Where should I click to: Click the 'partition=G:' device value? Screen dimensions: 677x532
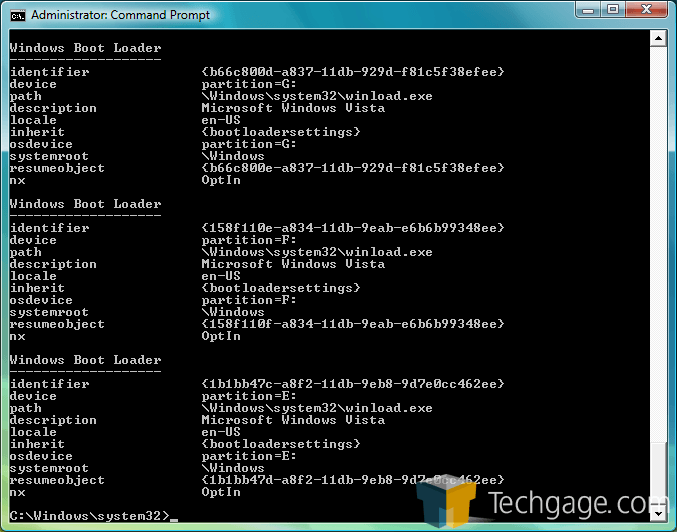(249, 84)
